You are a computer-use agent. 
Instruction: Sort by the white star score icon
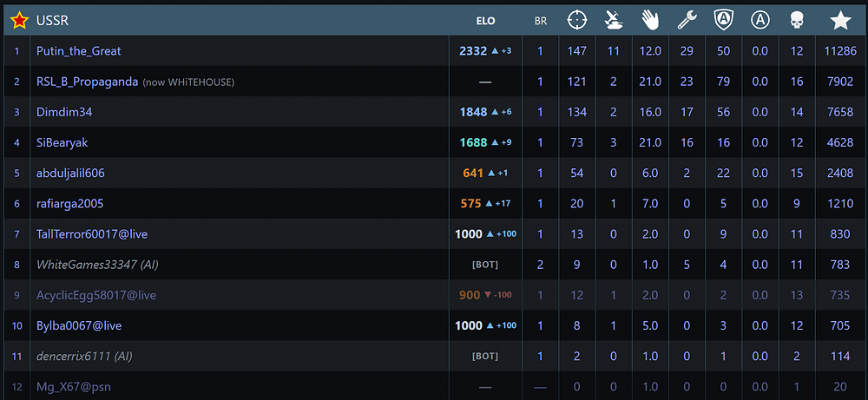[840, 21]
